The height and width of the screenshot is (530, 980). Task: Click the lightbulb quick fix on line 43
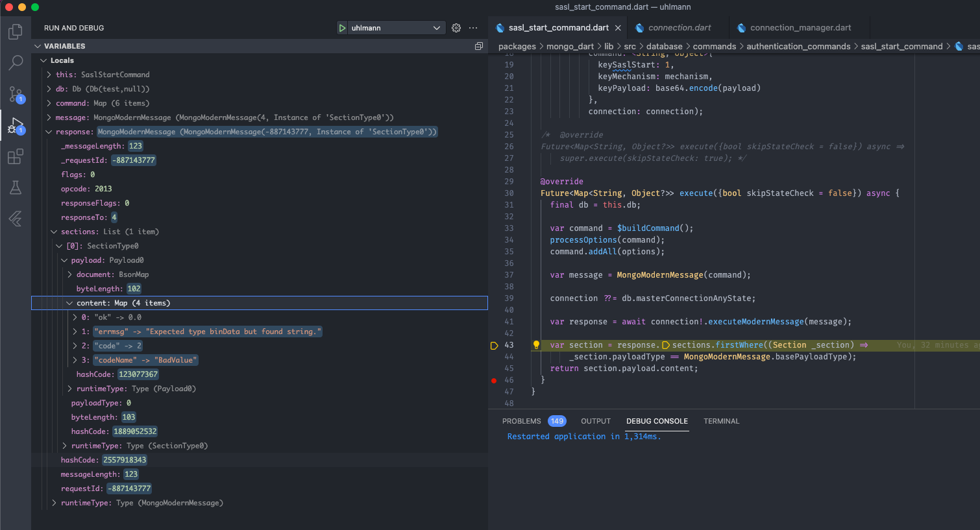click(x=536, y=344)
